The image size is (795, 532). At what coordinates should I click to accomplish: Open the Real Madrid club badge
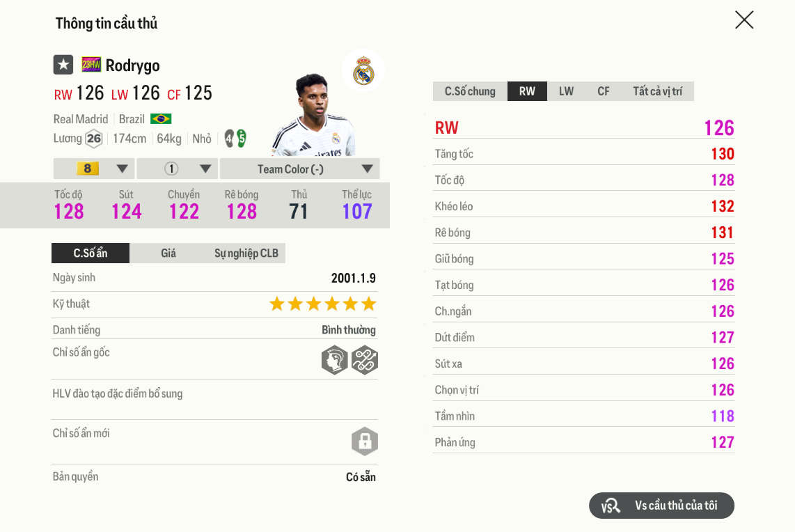click(363, 70)
